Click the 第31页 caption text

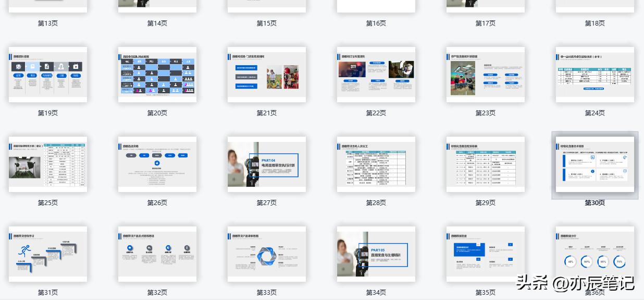pyautogui.click(x=48, y=292)
